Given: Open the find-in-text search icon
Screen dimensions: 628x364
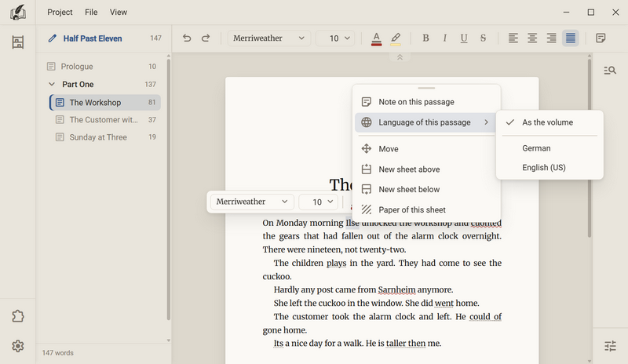Looking at the screenshot, I should point(610,71).
